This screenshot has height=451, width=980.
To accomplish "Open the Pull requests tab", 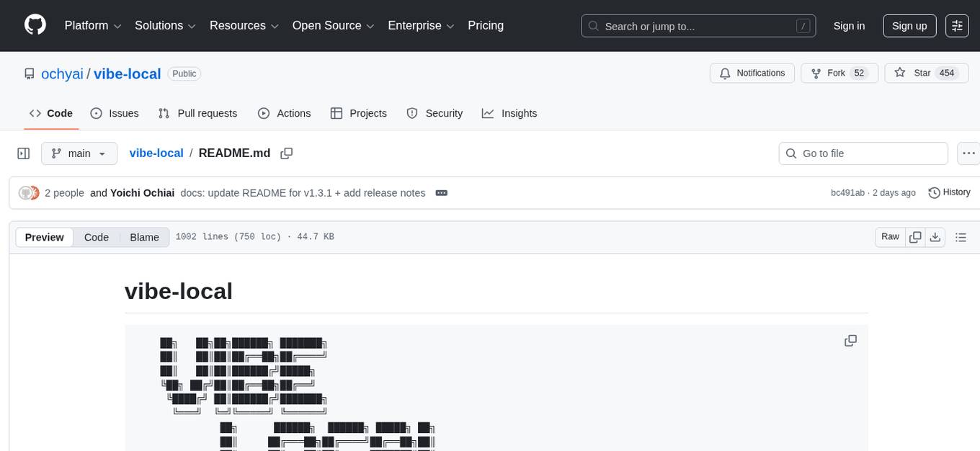I will [x=197, y=113].
